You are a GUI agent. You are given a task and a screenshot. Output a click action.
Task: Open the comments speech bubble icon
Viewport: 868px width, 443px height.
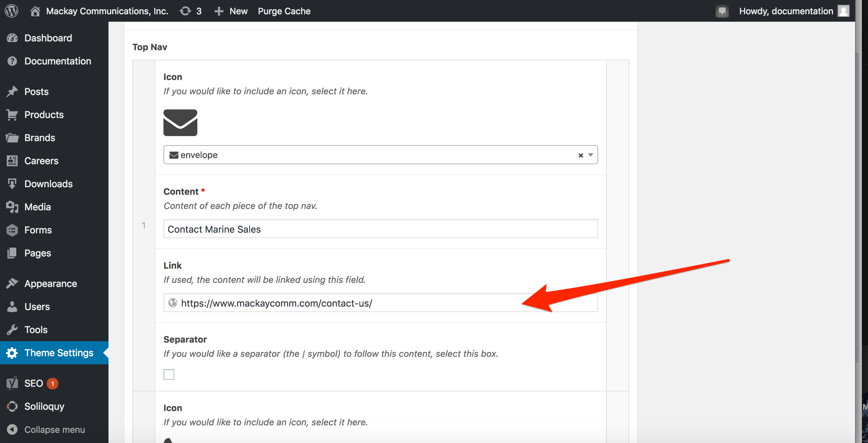click(x=722, y=11)
